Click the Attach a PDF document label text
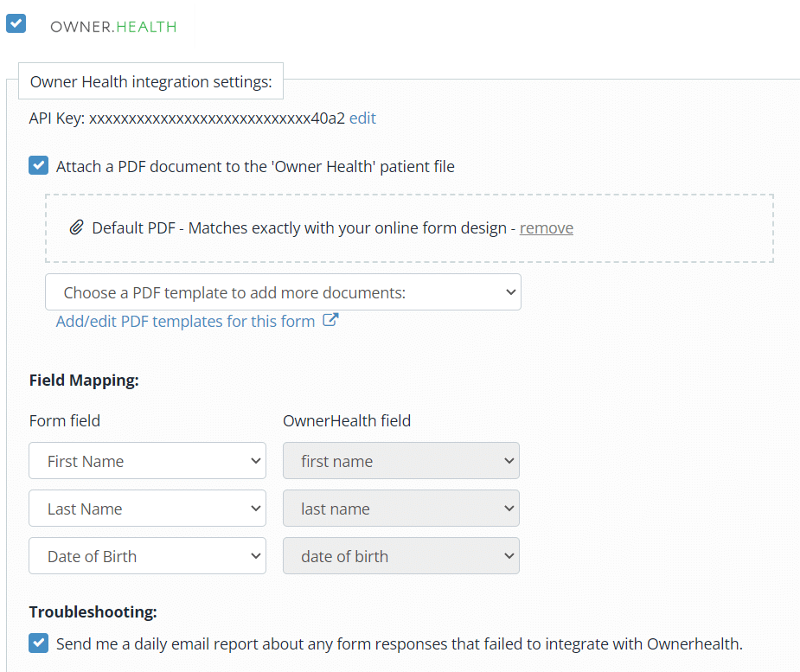Screen dimensions: 800x672 pyautogui.click(x=255, y=166)
